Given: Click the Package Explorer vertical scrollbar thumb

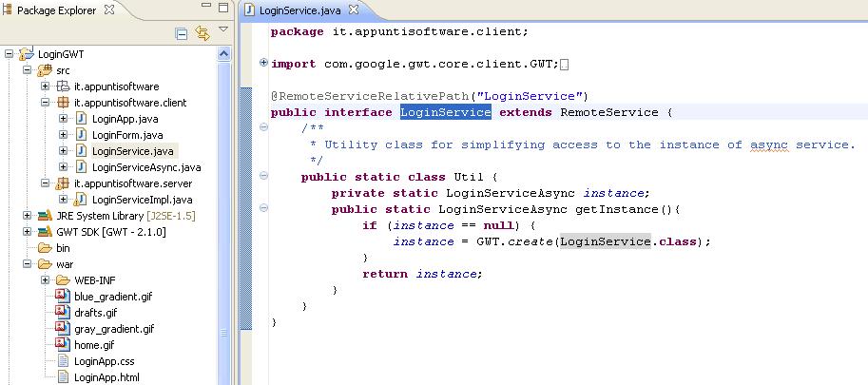Looking at the screenshot, I should [x=223, y=223].
